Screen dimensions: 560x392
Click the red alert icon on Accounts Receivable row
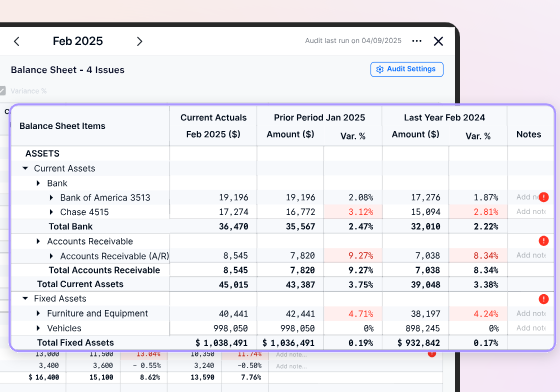click(x=544, y=241)
